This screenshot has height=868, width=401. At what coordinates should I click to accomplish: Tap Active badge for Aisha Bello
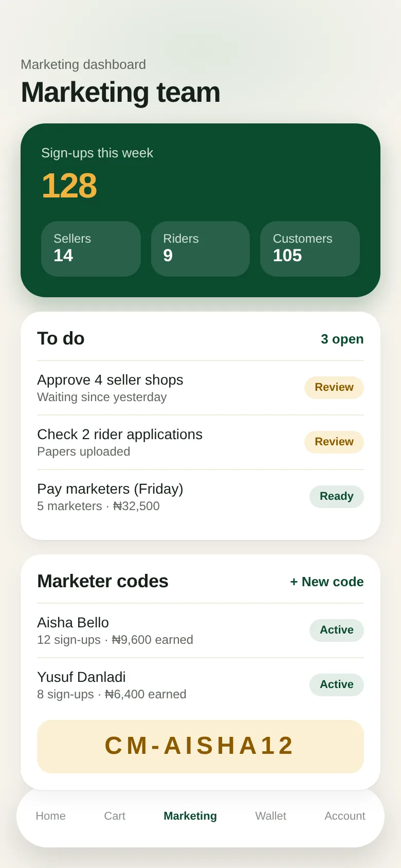337,630
